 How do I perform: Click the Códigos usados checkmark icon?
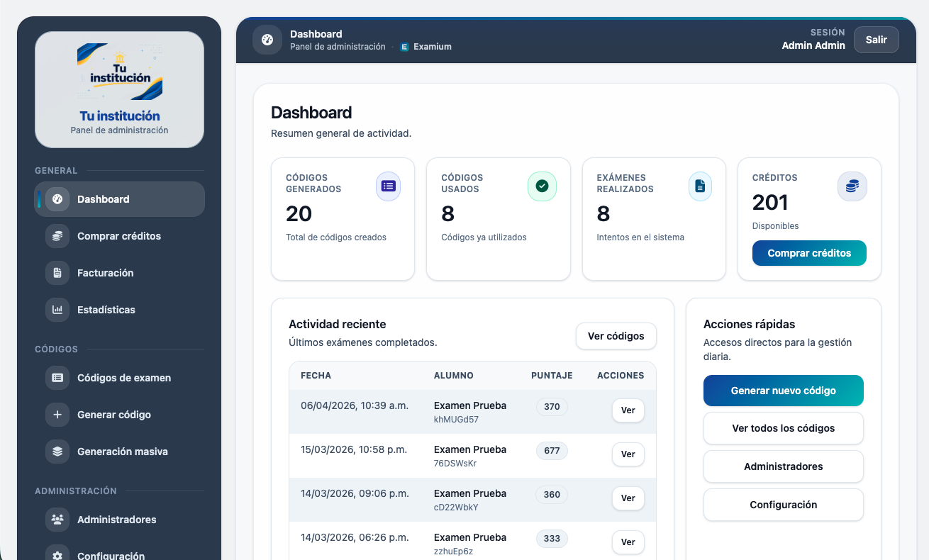click(x=542, y=186)
